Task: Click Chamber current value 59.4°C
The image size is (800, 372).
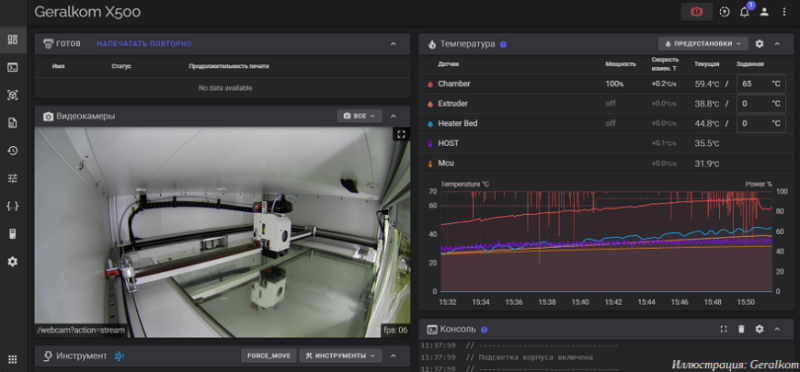Action: click(x=707, y=84)
